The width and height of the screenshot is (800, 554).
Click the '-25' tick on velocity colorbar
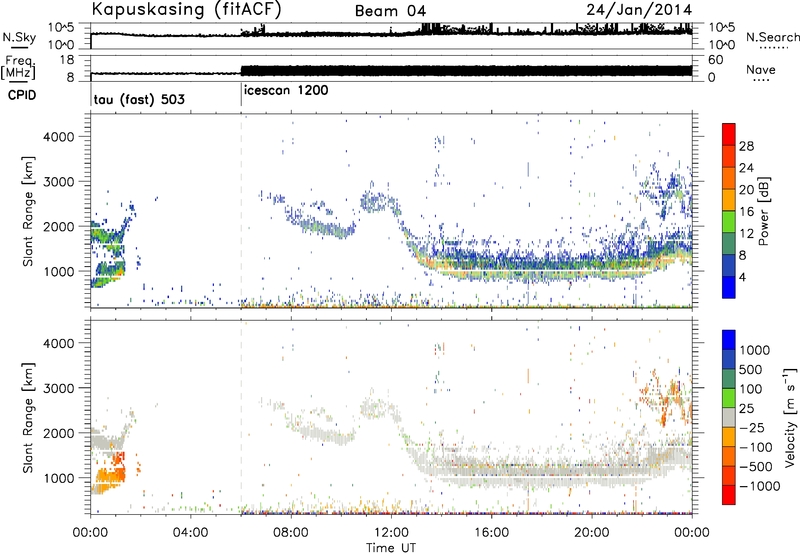coord(752,427)
